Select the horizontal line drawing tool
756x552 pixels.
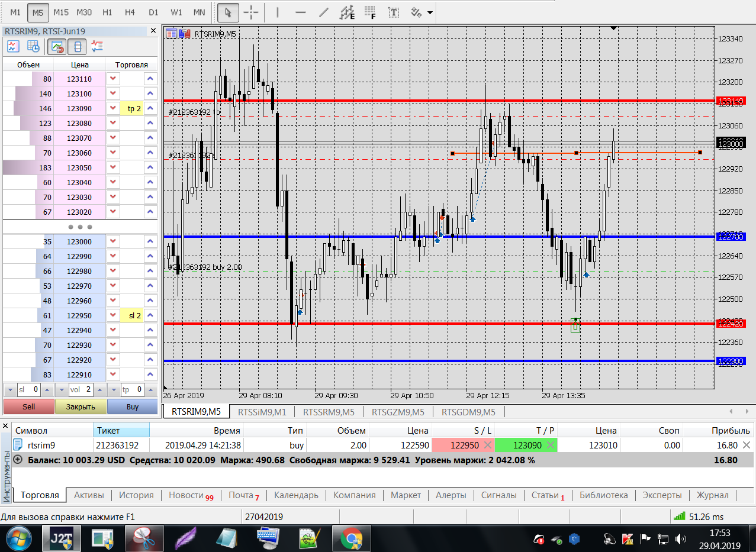pyautogui.click(x=301, y=12)
